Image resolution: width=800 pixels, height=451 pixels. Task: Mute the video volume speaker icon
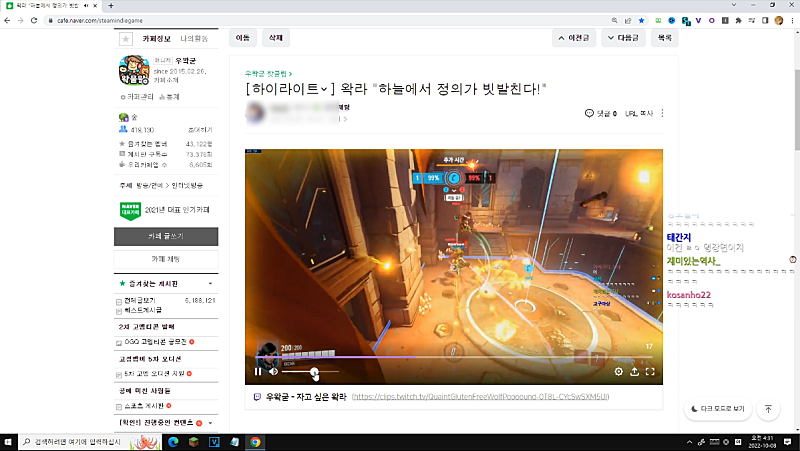point(274,371)
